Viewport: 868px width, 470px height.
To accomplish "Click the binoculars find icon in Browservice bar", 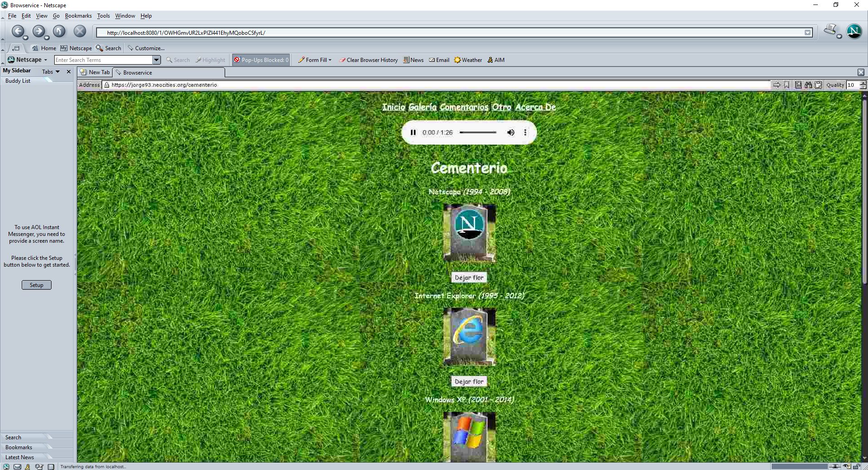I will pos(808,85).
